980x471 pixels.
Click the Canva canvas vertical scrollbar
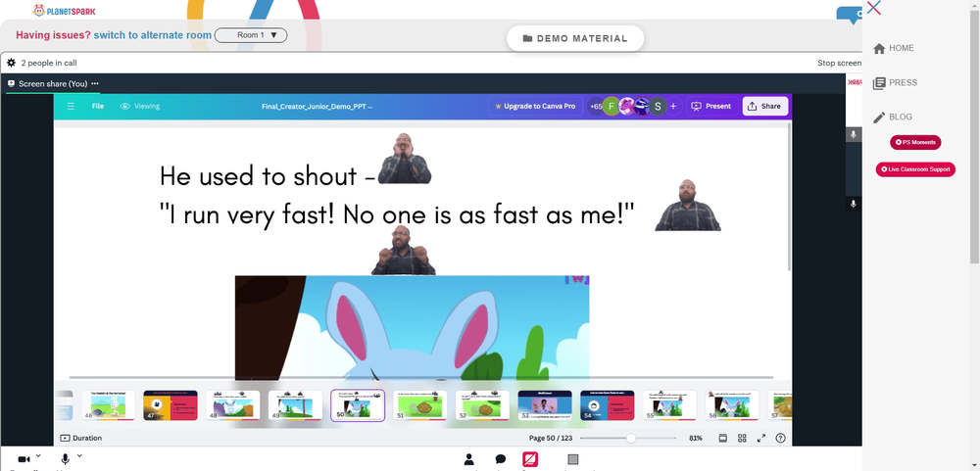(x=789, y=197)
